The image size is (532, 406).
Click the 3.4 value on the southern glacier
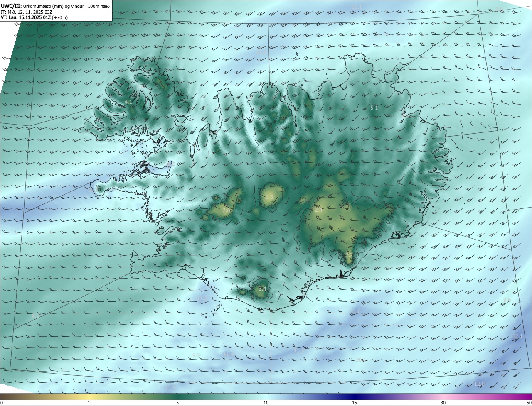(262, 289)
